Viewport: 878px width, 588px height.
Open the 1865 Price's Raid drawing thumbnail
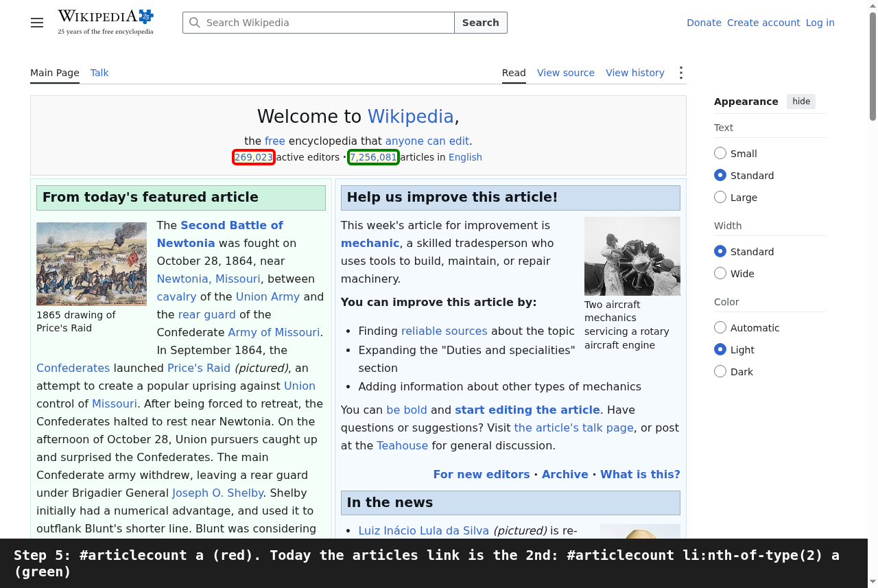91,264
